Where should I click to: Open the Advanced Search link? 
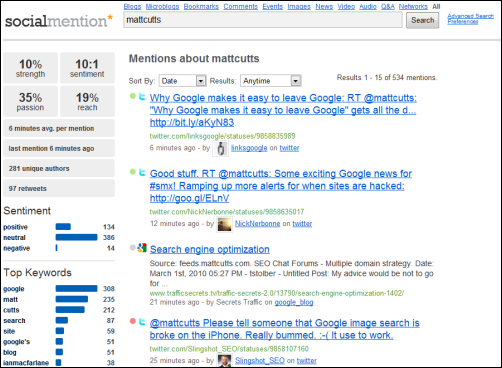[470, 16]
